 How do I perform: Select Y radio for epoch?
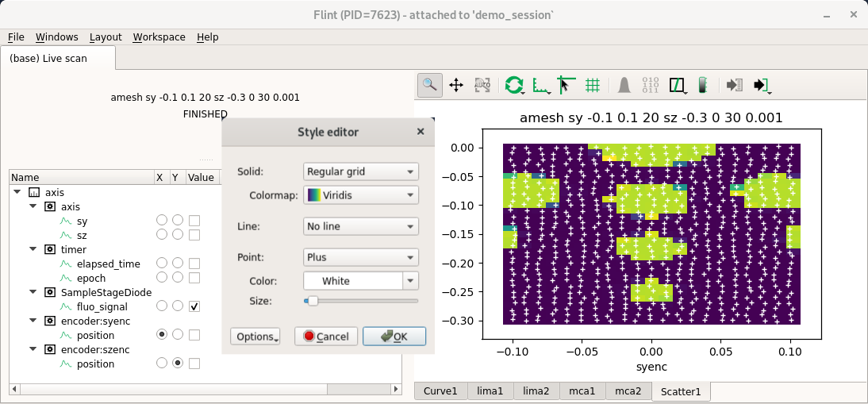(x=178, y=277)
